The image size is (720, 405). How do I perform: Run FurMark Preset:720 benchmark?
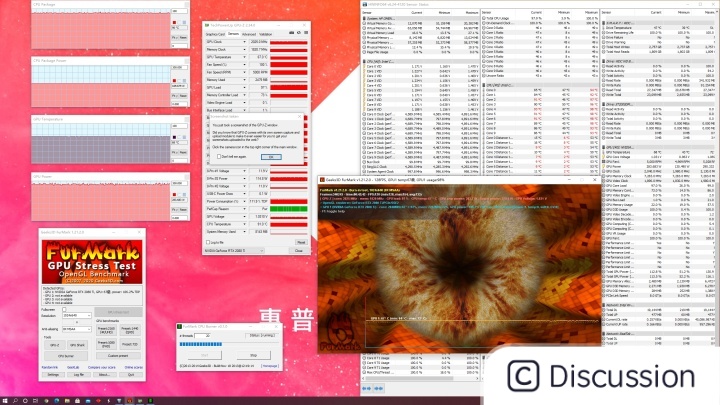tap(130, 344)
